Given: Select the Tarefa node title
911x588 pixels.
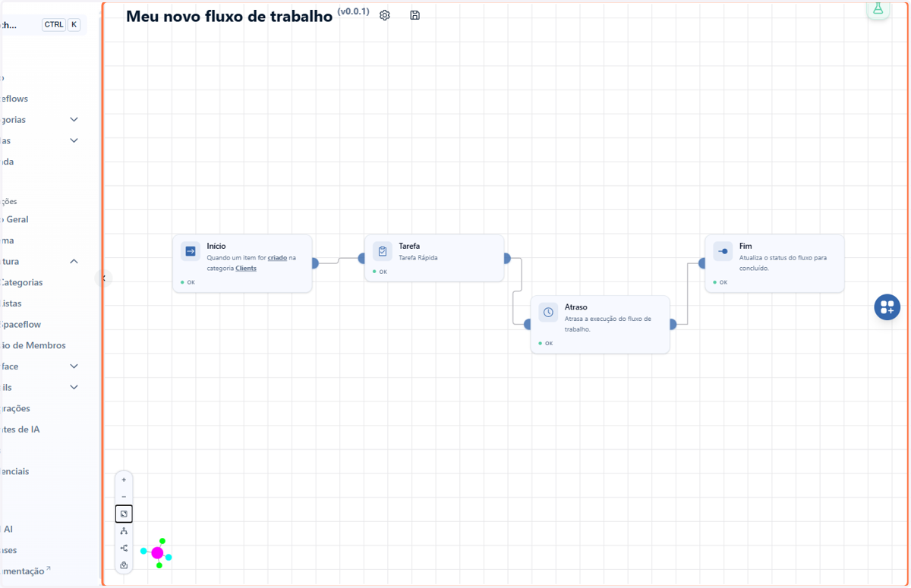Looking at the screenshot, I should (409, 247).
